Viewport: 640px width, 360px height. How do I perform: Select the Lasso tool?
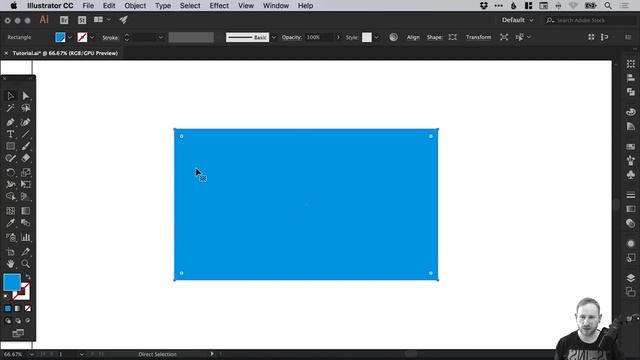coord(25,108)
